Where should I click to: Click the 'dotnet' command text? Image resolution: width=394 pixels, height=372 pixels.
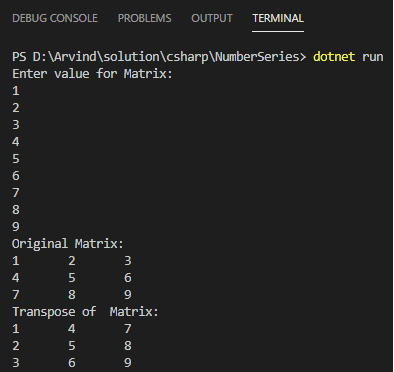[334, 57]
